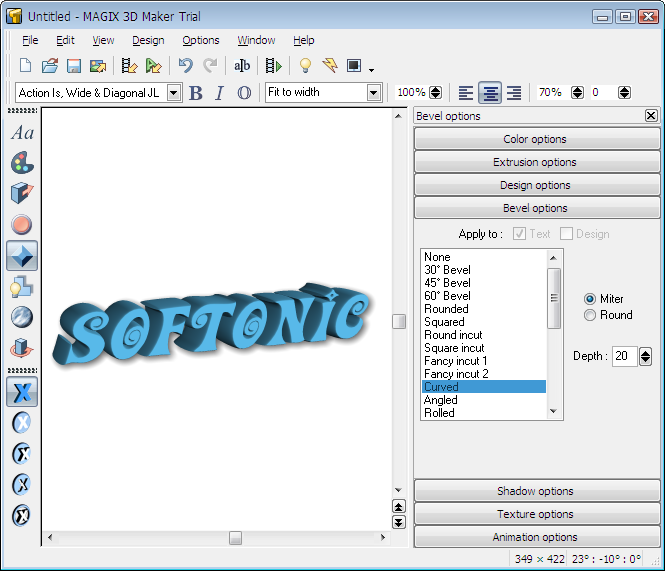Click the display quality monitor icon
This screenshot has width=665, height=571.
354,66
